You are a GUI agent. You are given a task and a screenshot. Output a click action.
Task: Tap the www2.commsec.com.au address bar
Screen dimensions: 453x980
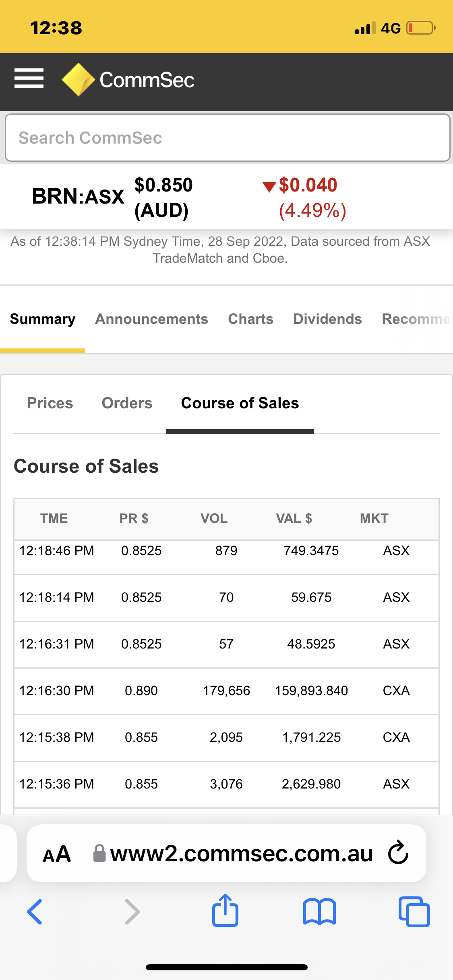tap(241, 854)
